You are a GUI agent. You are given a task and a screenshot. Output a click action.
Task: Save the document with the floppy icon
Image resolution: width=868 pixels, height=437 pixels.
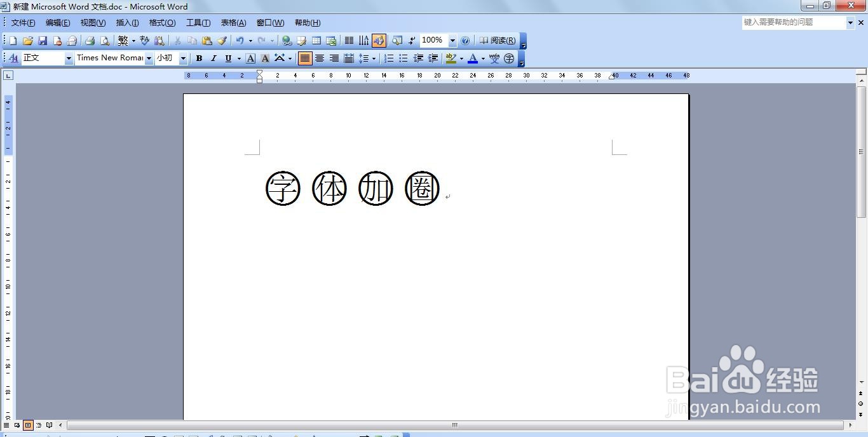[43, 41]
